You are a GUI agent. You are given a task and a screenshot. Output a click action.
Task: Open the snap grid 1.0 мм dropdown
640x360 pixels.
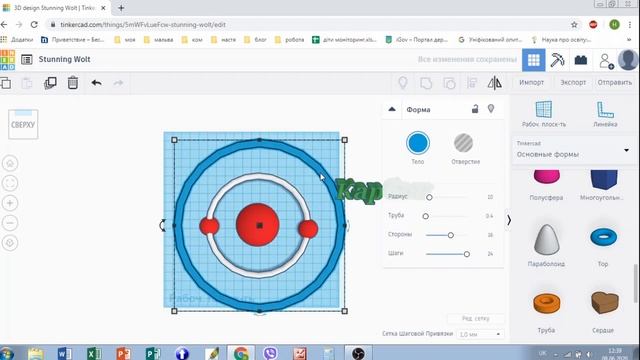tap(480, 334)
